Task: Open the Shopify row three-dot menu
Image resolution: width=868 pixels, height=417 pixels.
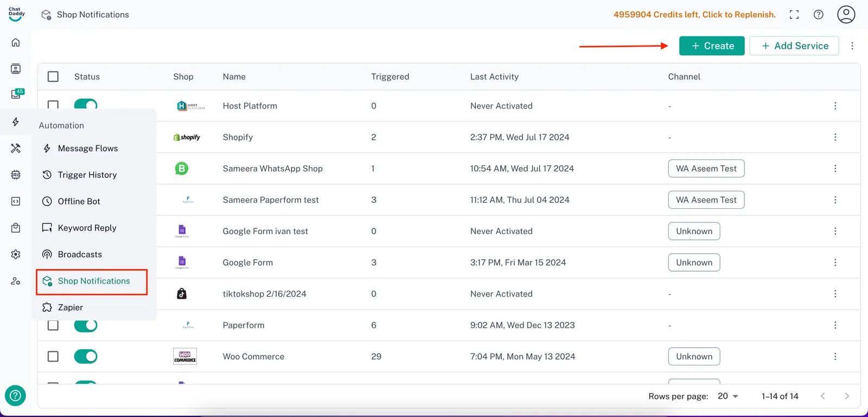Action: [835, 137]
